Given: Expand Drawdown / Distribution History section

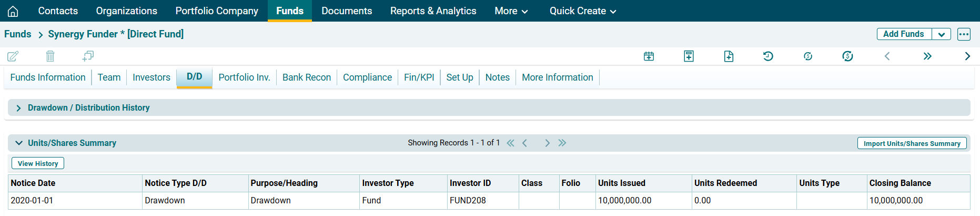Looking at the screenshot, I should 19,108.
